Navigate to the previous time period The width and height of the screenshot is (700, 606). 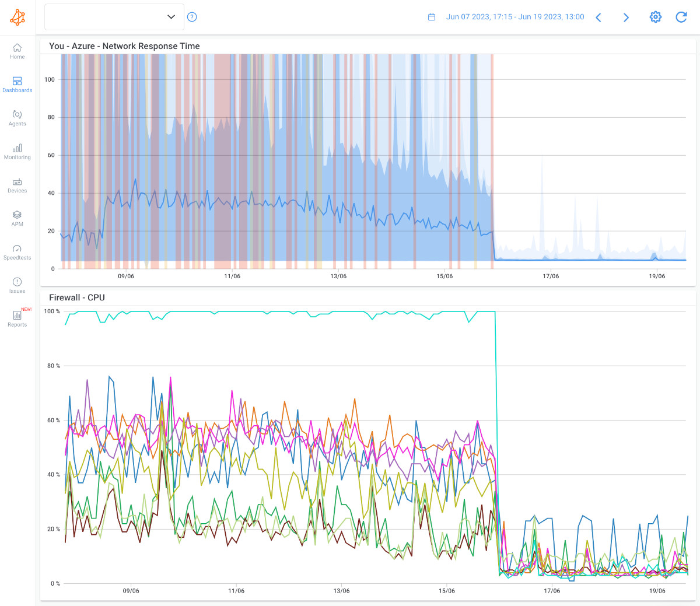tap(598, 17)
